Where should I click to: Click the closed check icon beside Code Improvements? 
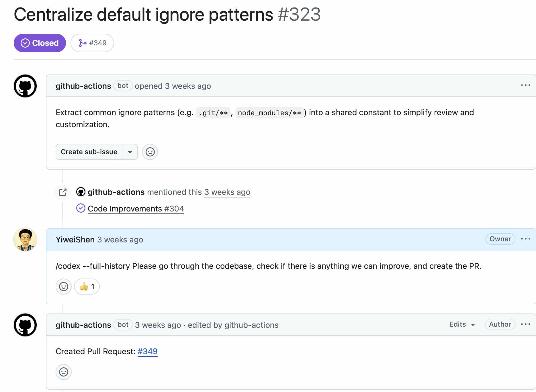[x=81, y=208]
